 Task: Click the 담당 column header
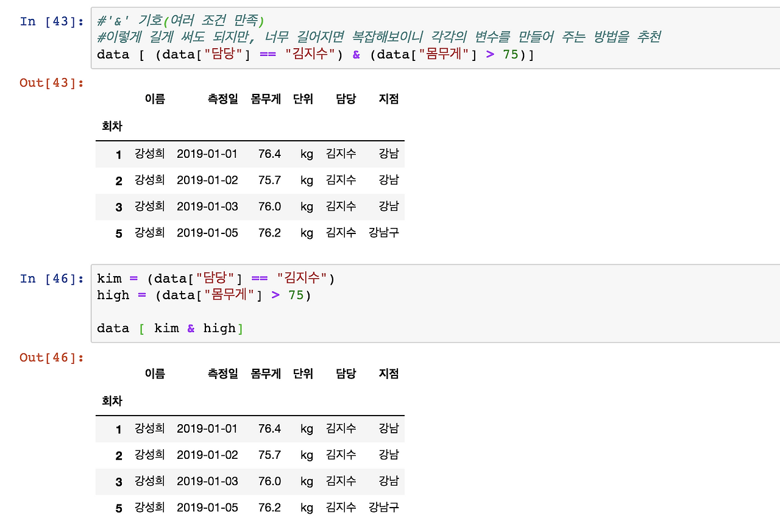pos(345,99)
